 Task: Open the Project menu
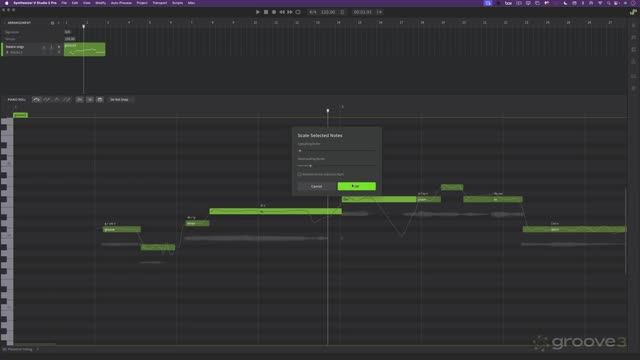pyautogui.click(x=142, y=3)
